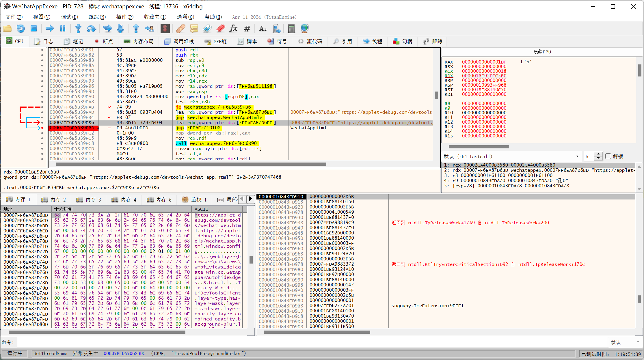Click the stack address 00000010843FD910

(x=281, y=197)
